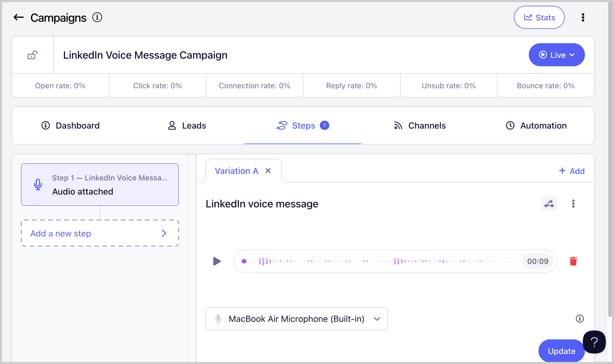
Task: Click the LinkedIn voice message heading
Action: coord(262,204)
